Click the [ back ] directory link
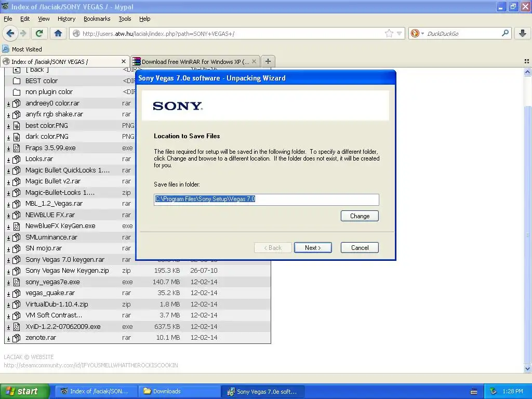 click(x=37, y=70)
